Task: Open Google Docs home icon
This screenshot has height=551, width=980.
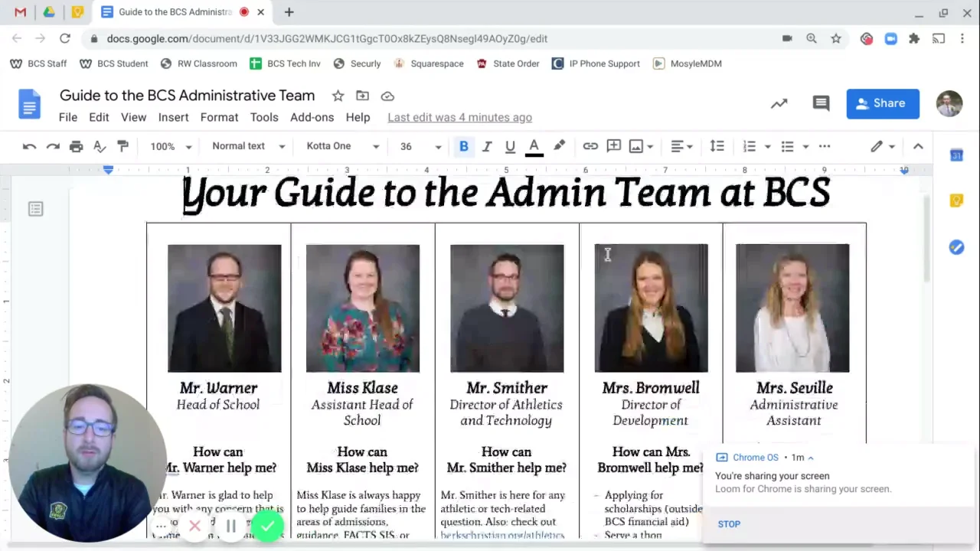Action: (x=29, y=104)
